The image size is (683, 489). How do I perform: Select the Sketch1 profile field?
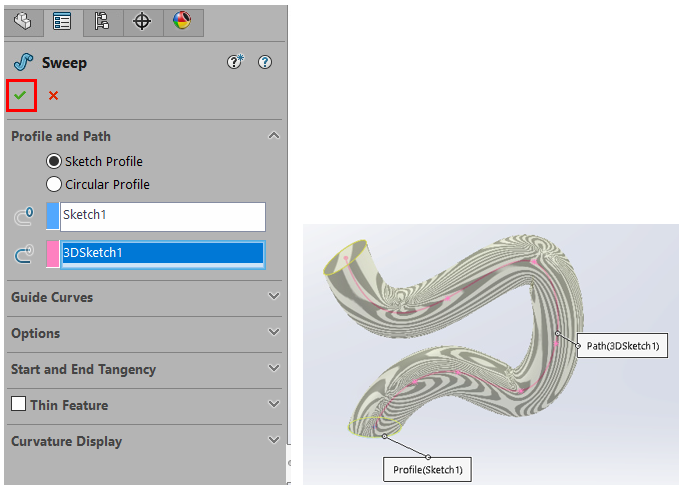[x=162, y=216]
